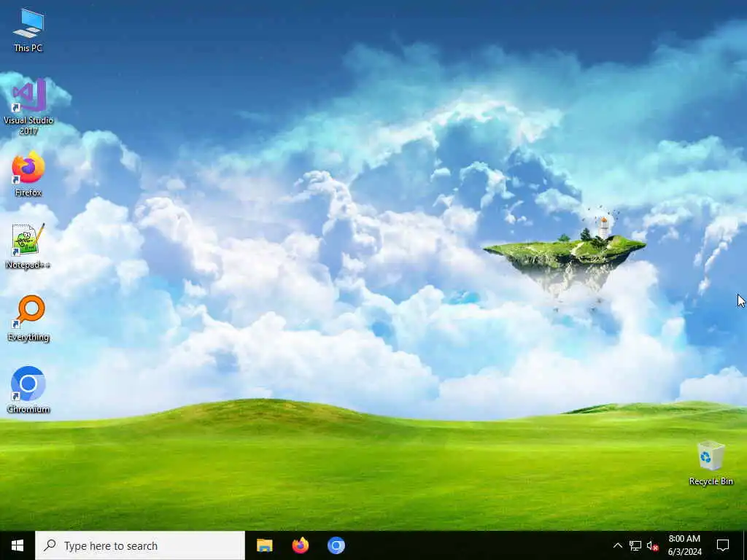Select the This PC desktop icon

pyautogui.click(x=28, y=30)
